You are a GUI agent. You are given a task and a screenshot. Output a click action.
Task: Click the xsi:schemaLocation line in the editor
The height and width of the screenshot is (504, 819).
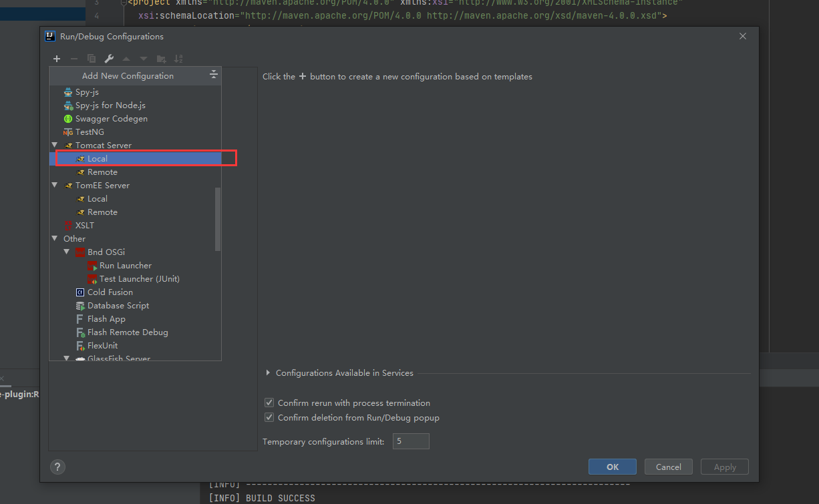tap(403, 15)
